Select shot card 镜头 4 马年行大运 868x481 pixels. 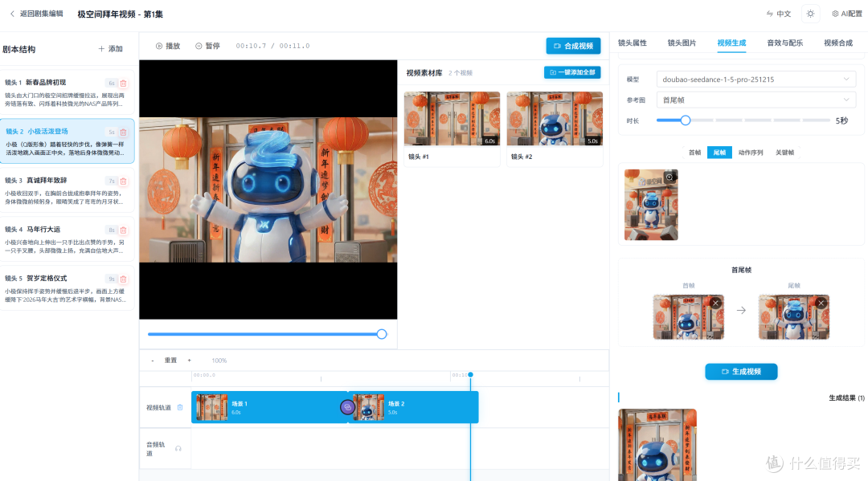67,238
